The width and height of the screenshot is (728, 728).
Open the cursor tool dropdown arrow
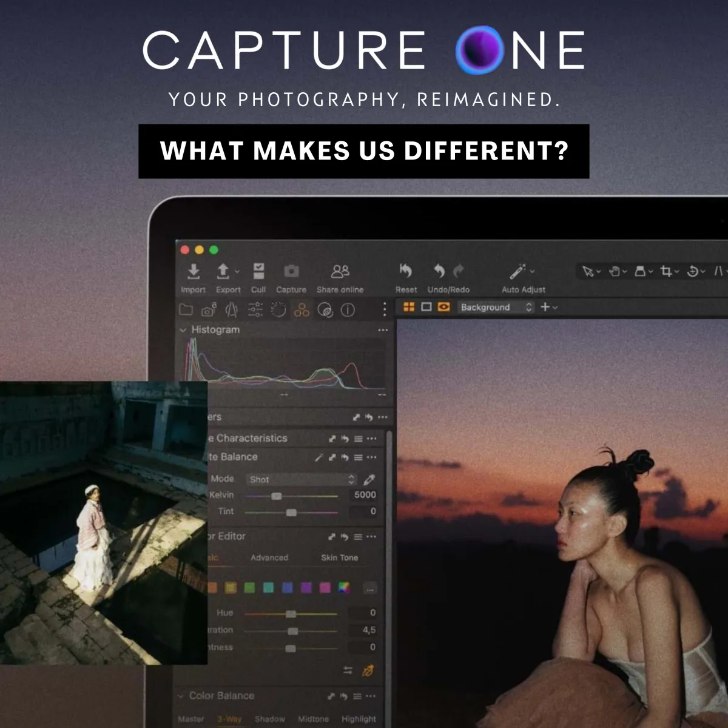(598, 272)
